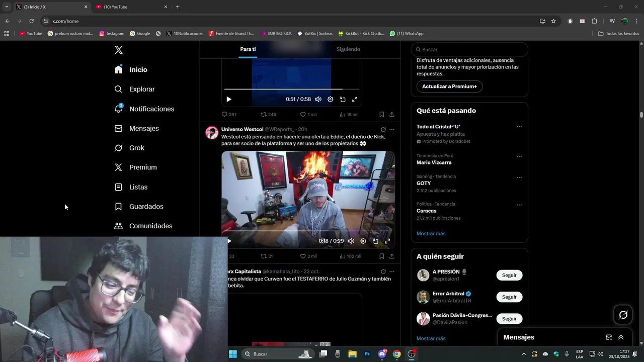Like the Westcol post with 2 mil likes
The height and width of the screenshot is (362, 644).
pyautogui.click(x=308, y=256)
